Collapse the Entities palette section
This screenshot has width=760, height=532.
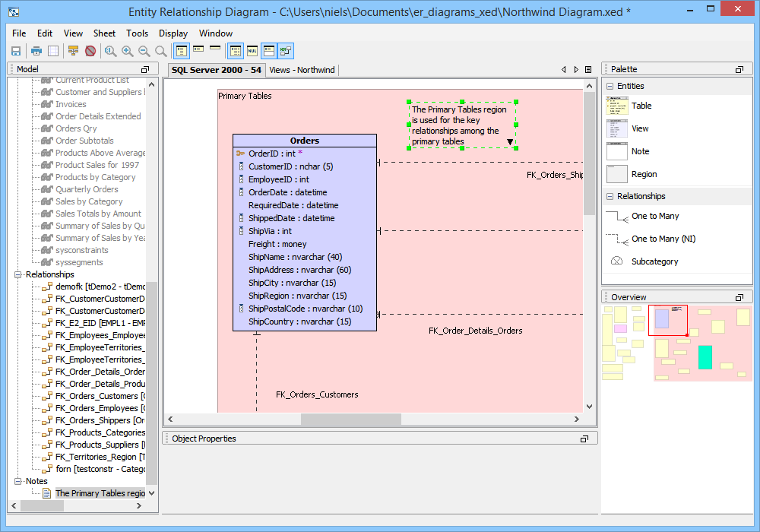[610, 87]
